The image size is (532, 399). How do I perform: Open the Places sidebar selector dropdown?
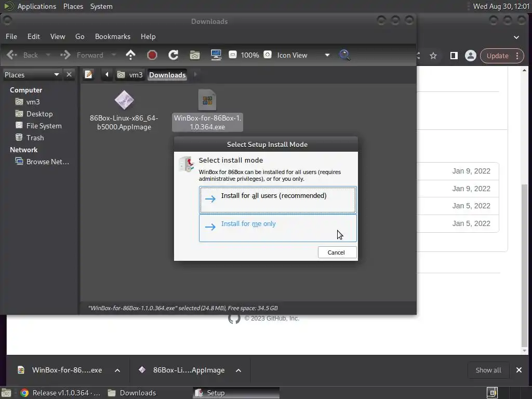pyautogui.click(x=32, y=75)
